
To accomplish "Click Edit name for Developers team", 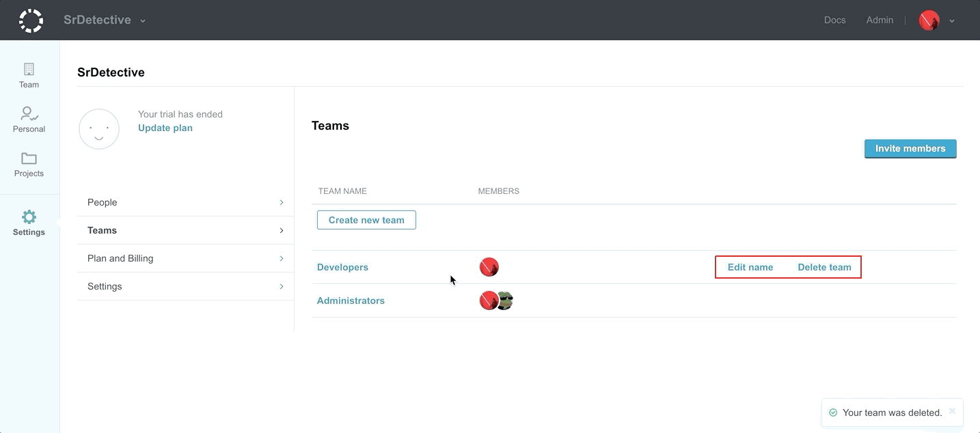I will 750,267.
